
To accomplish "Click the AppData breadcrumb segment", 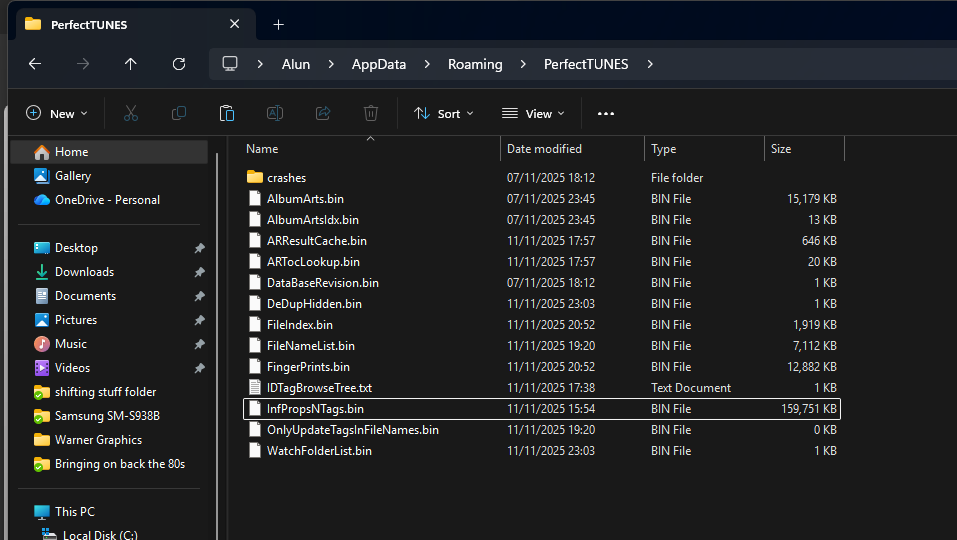I will pos(379,64).
